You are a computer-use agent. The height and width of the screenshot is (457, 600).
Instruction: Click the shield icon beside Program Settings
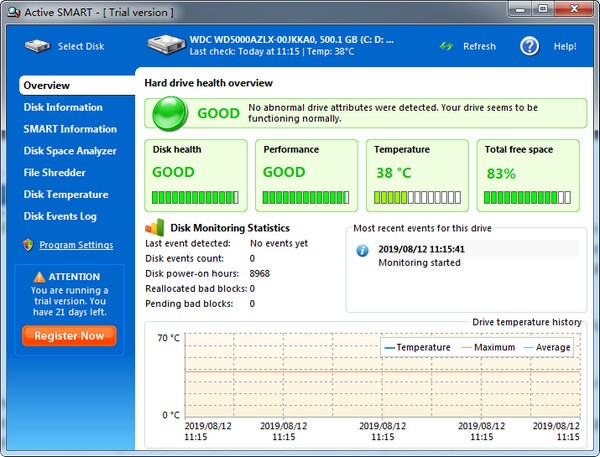28,245
